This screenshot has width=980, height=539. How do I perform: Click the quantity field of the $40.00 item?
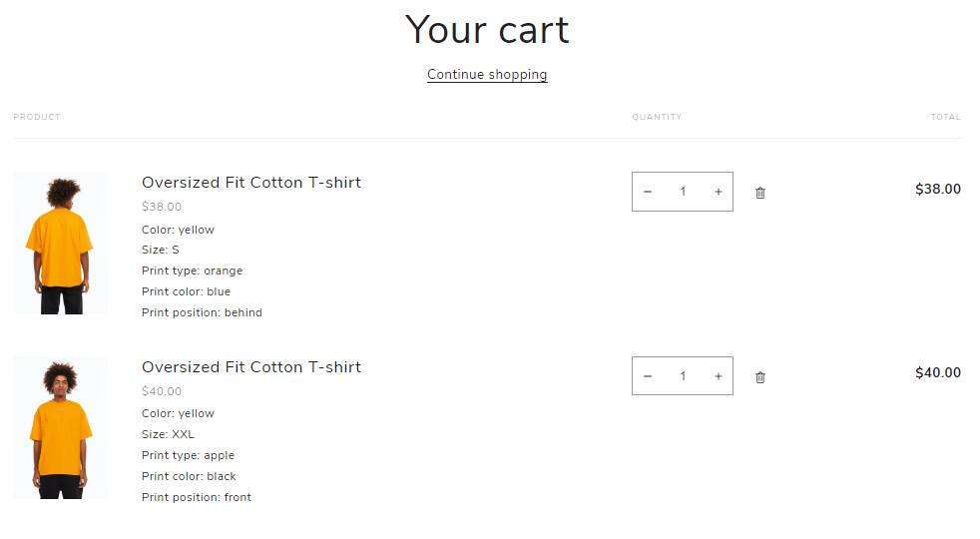tap(683, 375)
